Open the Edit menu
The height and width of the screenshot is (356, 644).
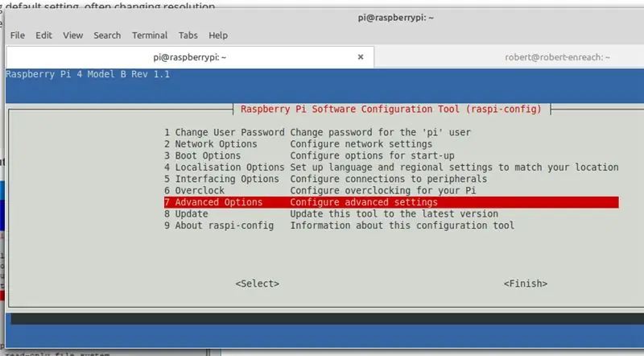pos(43,35)
